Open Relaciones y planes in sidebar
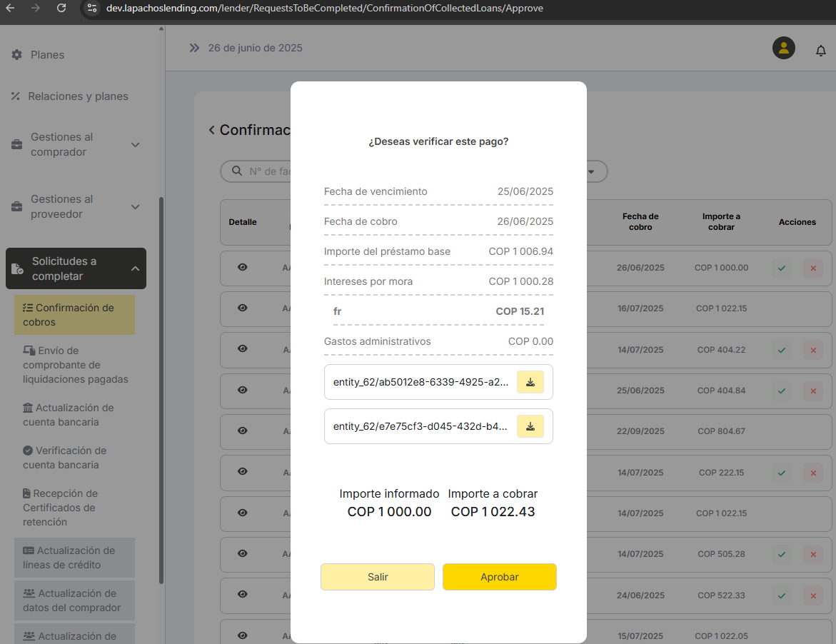Image resolution: width=836 pixels, height=644 pixels. [78, 96]
